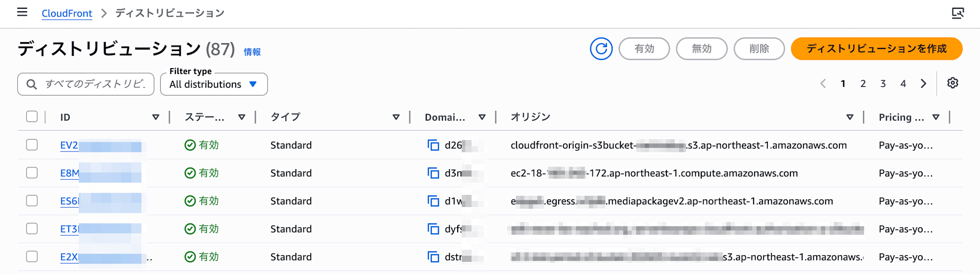980x274 pixels.
Task: Open table preferences gear icon
Action: tap(953, 83)
